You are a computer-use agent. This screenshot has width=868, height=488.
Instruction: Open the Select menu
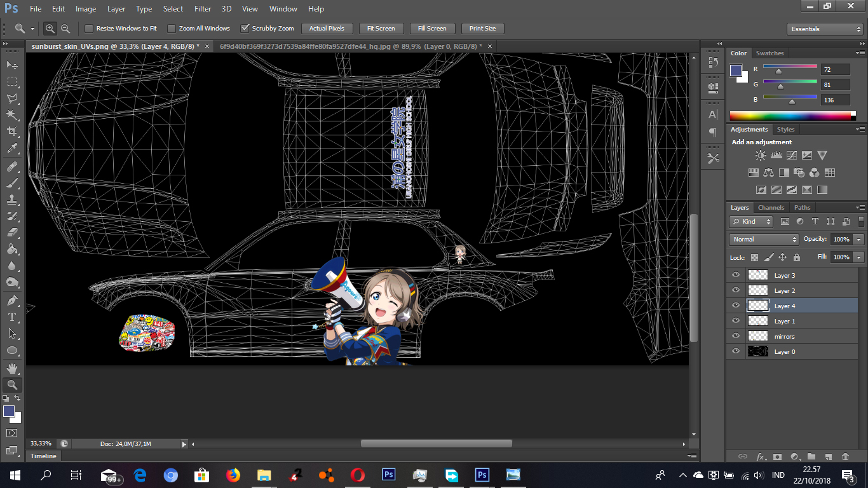pyautogui.click(x=173, y=9)
